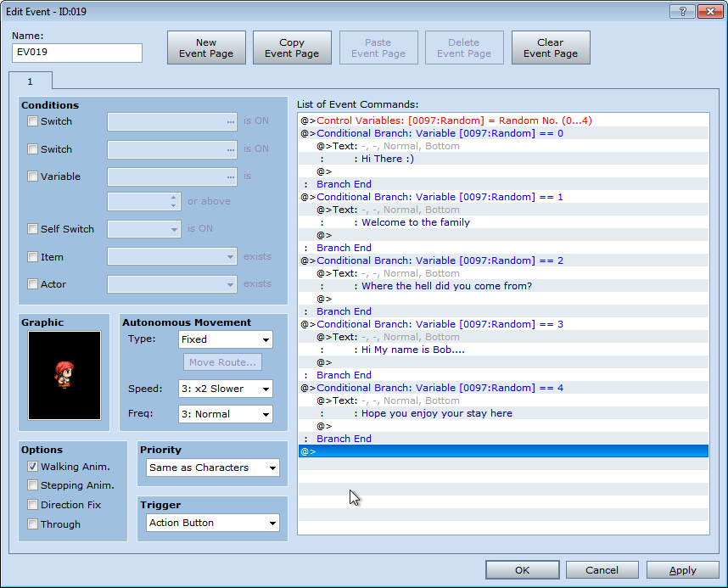Click the help question mark icon in title bar
The width and height of the screenshot is (728, 588).
[682, 11]
